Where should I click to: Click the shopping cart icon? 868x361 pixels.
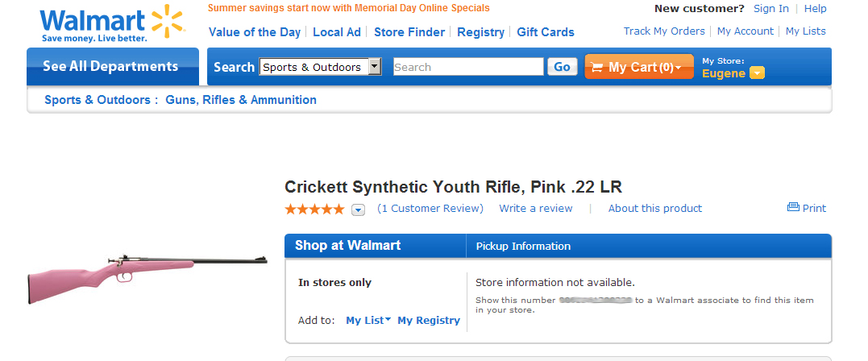click(596, 68)
